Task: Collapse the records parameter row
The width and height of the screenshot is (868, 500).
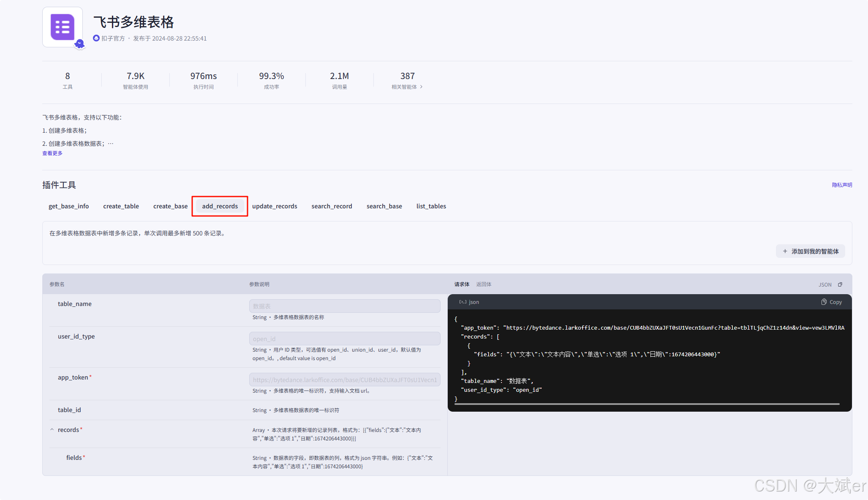Action: [52, 429]
